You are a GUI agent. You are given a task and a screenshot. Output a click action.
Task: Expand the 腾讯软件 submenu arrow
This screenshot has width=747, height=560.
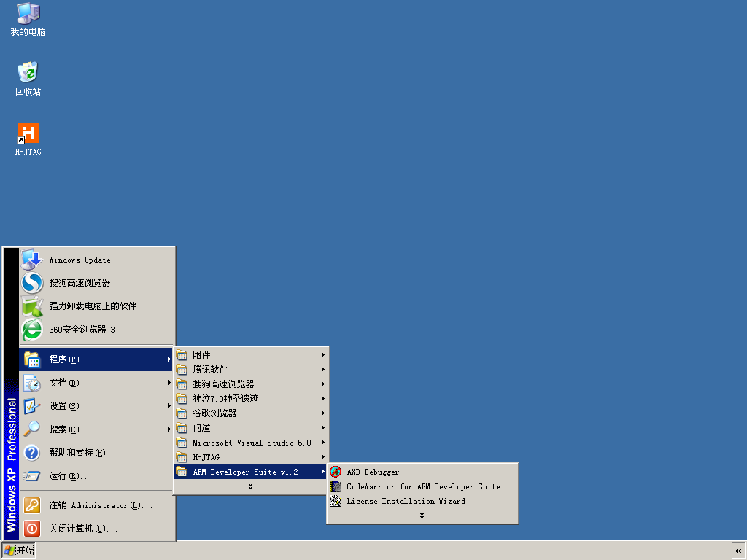click(322, 370)
